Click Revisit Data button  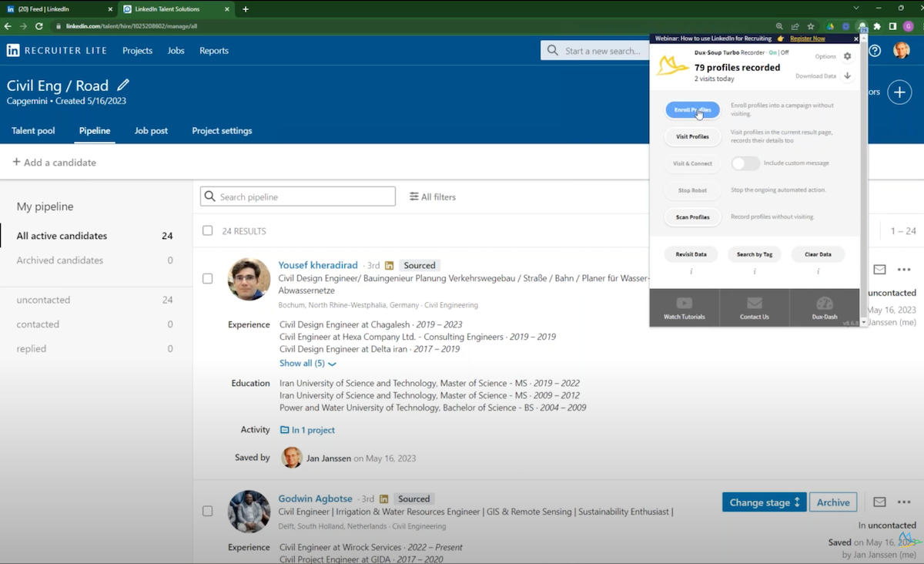coord(691,254)
